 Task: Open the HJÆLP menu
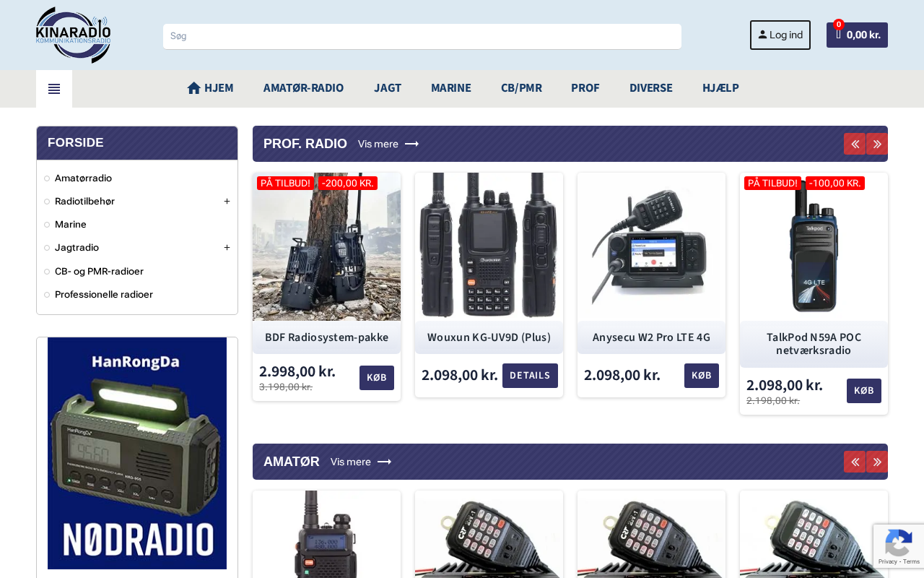pos(720,88)
